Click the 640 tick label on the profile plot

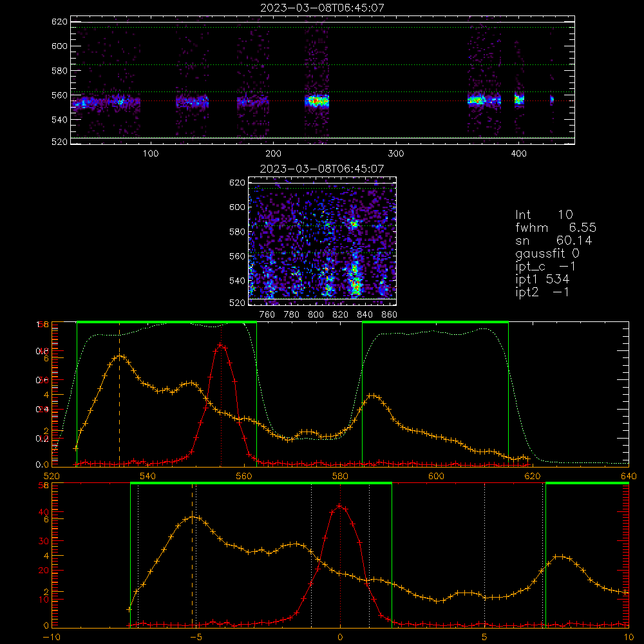(629, 476)
